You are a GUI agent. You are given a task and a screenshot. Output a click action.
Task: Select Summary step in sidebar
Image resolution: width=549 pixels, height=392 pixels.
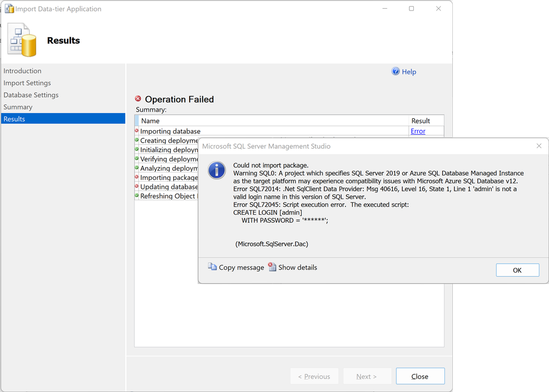tap(18, 107)
